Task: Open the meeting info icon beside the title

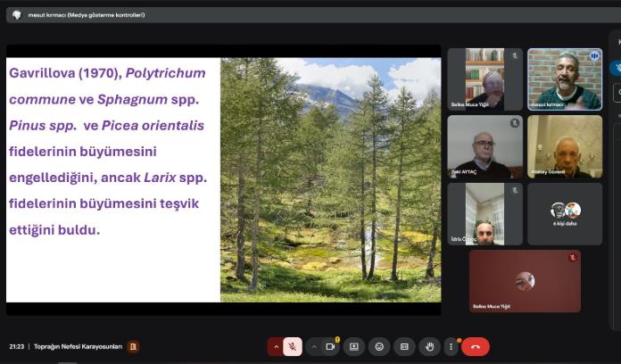Action: click(x=133, y=346)
